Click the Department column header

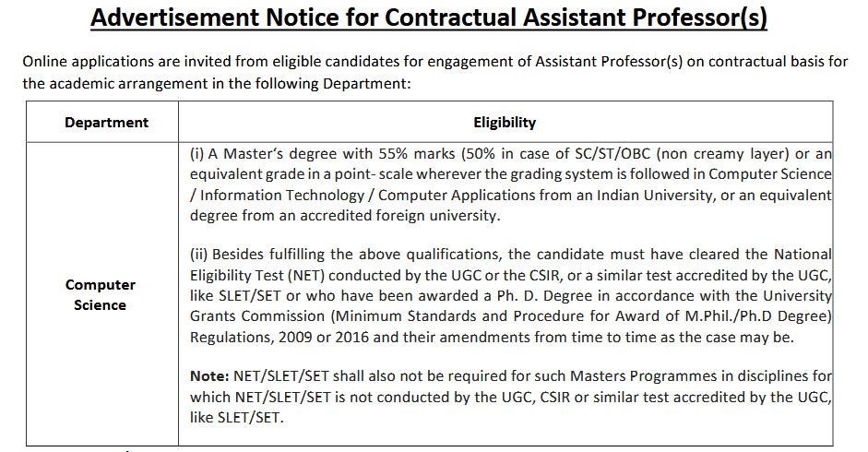point(106,122)
